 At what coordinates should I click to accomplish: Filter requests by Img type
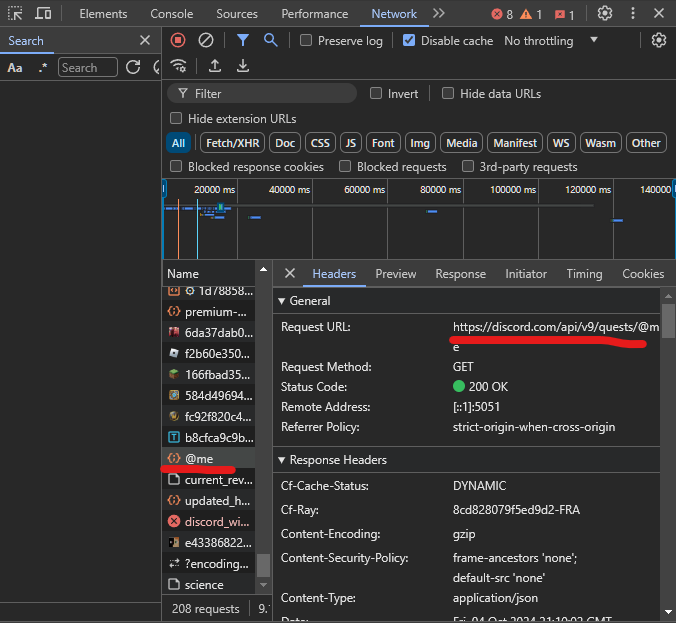coord(420,143)
